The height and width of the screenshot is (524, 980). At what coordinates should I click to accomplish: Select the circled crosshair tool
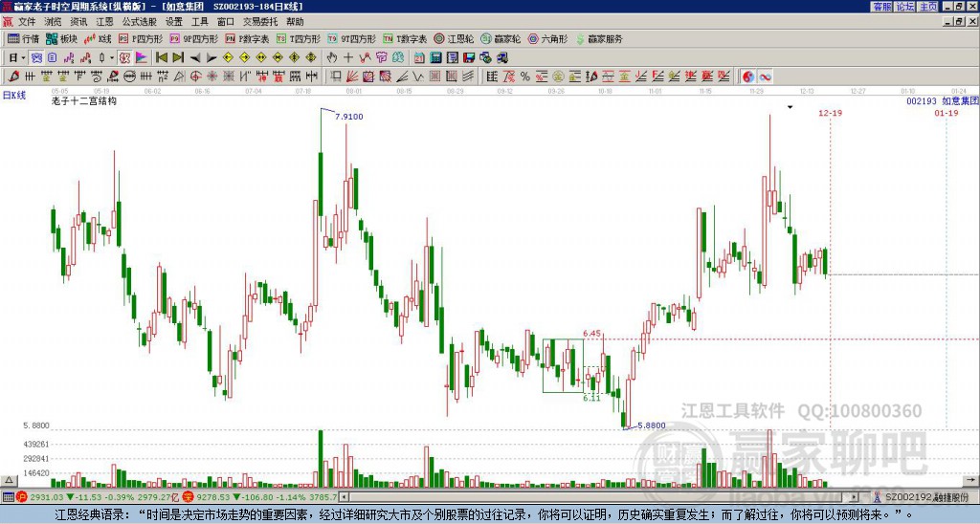[x=195, y=76]
